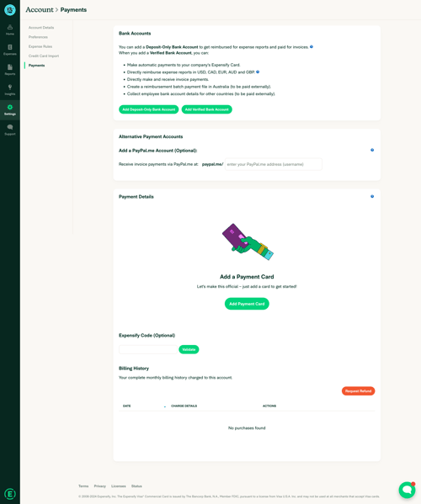Click the 'Billing History' heading
The width and height of the screenshot is (421, 504).
[134, 369]
